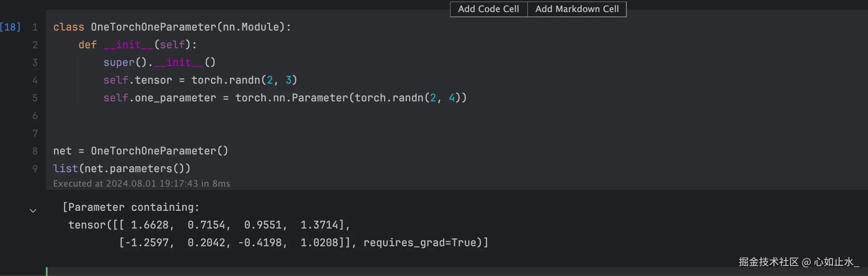Collapse the cell output with the chevron
This screenshot has width=868, height=276.
coord(33,210)
